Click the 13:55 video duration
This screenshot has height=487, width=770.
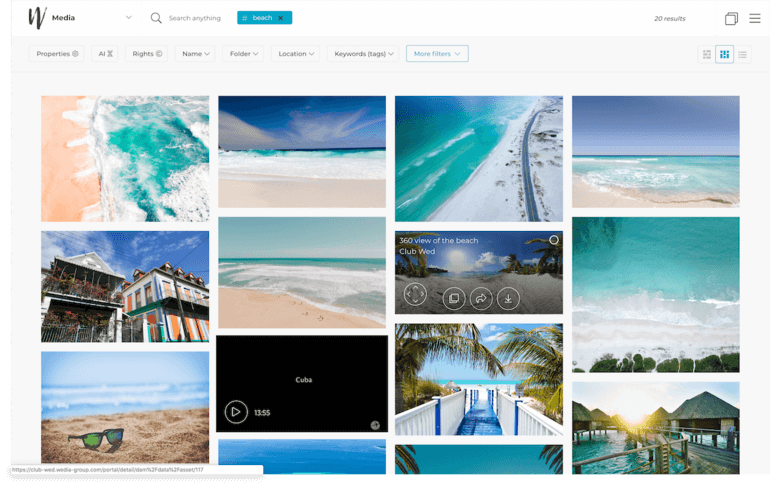coord(262,412)
